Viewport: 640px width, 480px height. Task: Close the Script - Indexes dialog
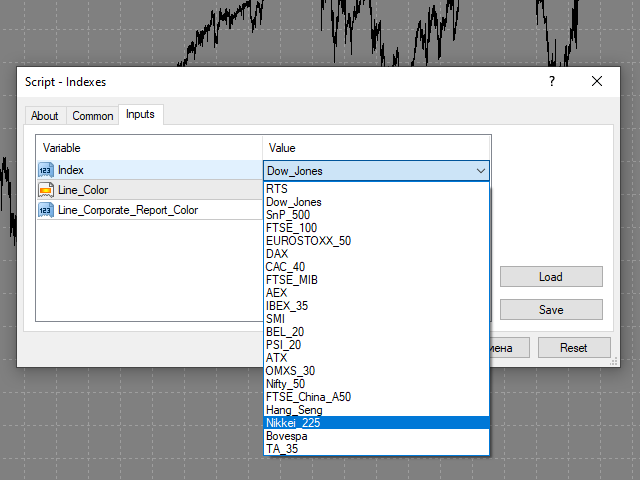tap(597, 81)
